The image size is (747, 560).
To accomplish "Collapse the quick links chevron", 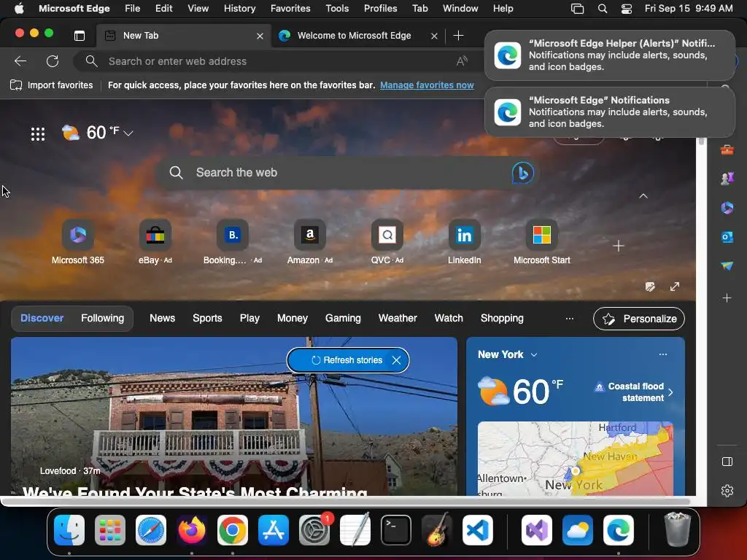I will click(x=643, y=195).
